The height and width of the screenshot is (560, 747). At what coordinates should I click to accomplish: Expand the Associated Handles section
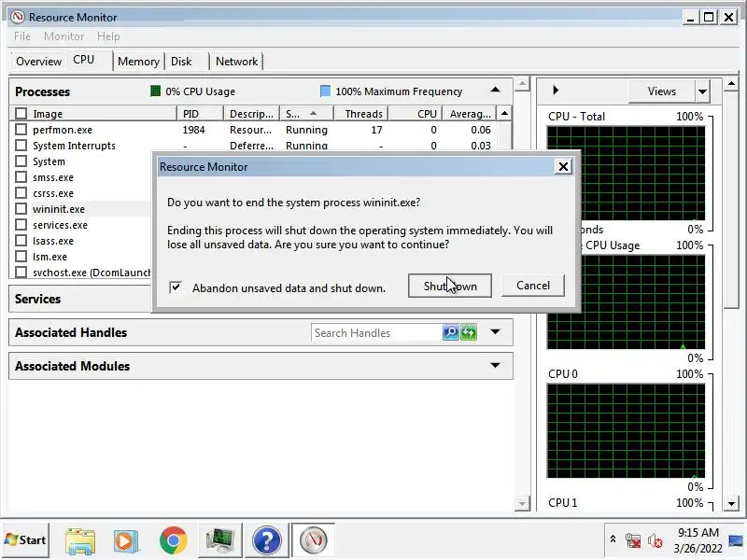495,332
